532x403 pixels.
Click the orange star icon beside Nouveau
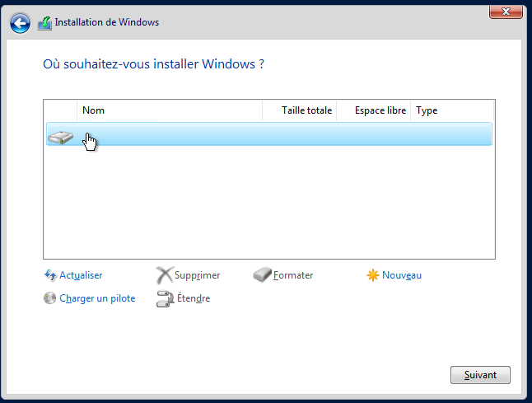[x=373, y=275]
